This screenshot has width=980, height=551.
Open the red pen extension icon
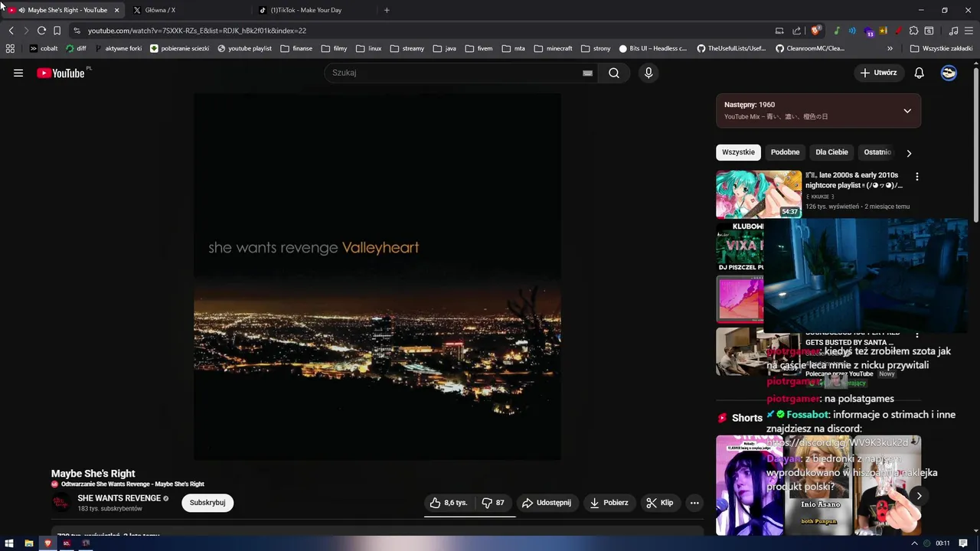897,31
